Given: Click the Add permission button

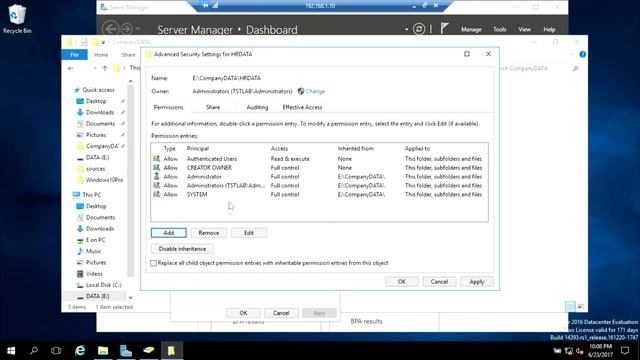Looking at the screenshot, I should click(169, 233).
